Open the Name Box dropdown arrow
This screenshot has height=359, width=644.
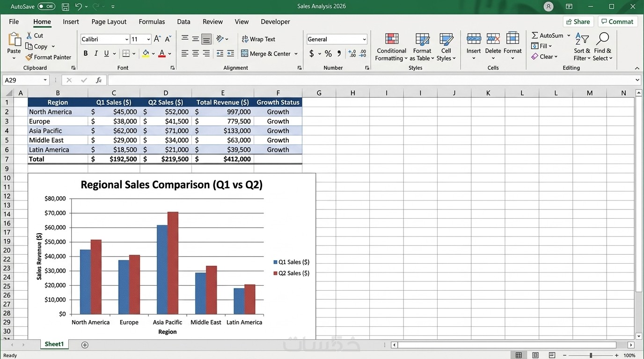(x=45, y=80)
